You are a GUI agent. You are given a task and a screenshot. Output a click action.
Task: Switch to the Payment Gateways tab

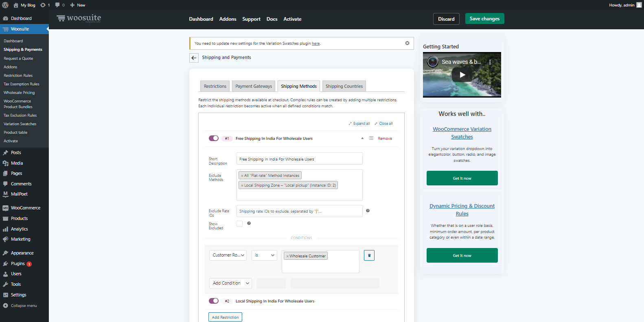click(x=254, y=86)
